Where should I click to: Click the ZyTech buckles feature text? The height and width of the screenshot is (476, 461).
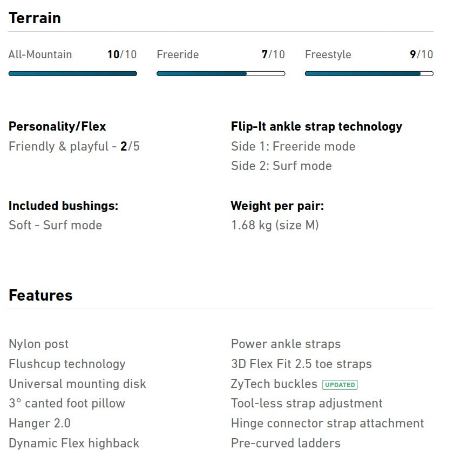pos(274,384)
